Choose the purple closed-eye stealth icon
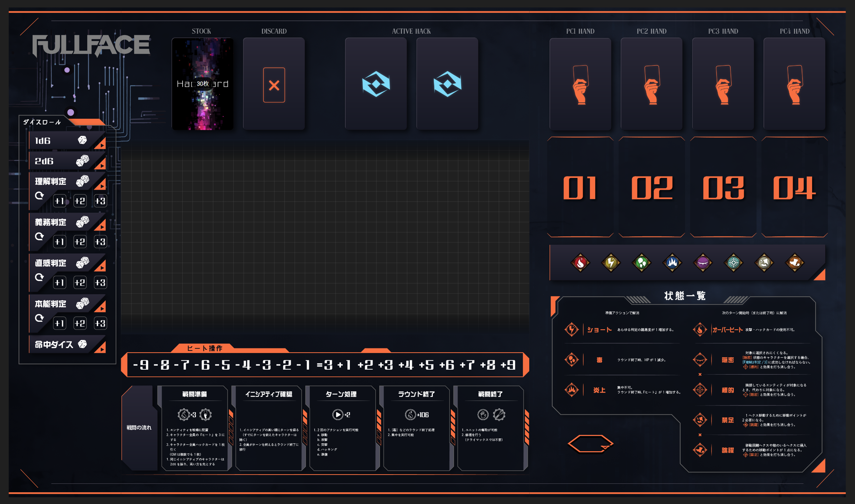The image size is (855, 504). [703, 263]
